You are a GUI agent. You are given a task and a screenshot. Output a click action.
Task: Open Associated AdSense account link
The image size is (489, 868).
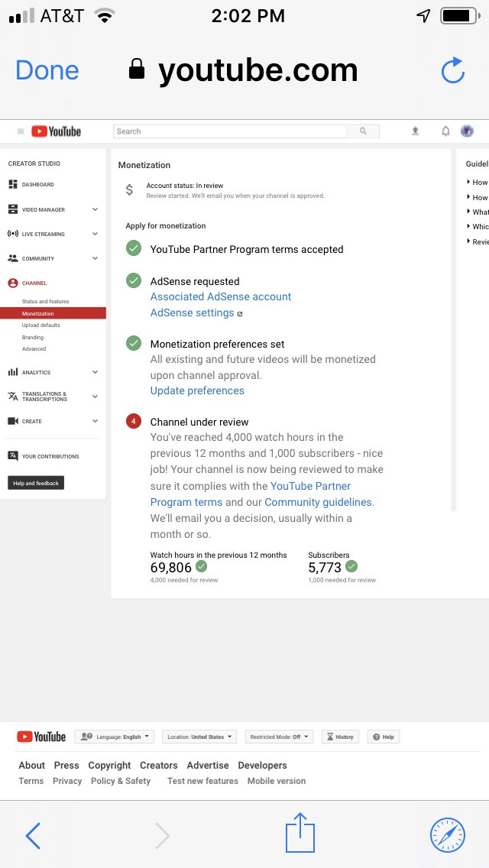[x=220, y=296]
